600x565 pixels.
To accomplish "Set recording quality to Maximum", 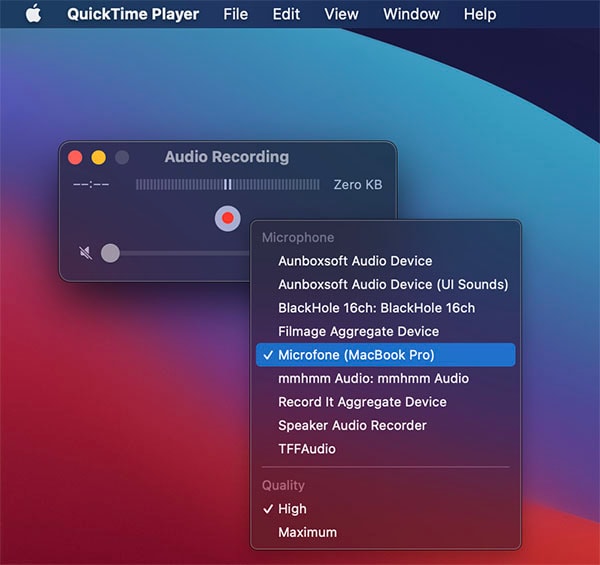I will point(385,532).
